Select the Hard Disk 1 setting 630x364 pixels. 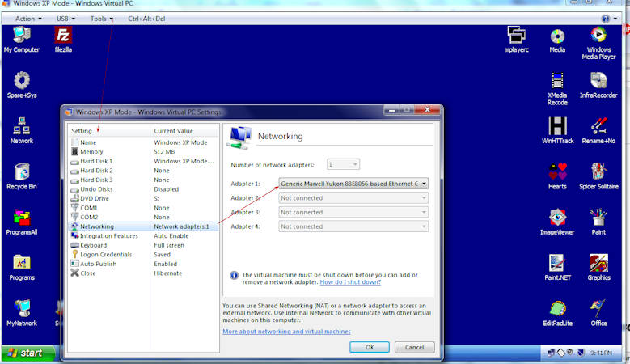click(144, 161)
